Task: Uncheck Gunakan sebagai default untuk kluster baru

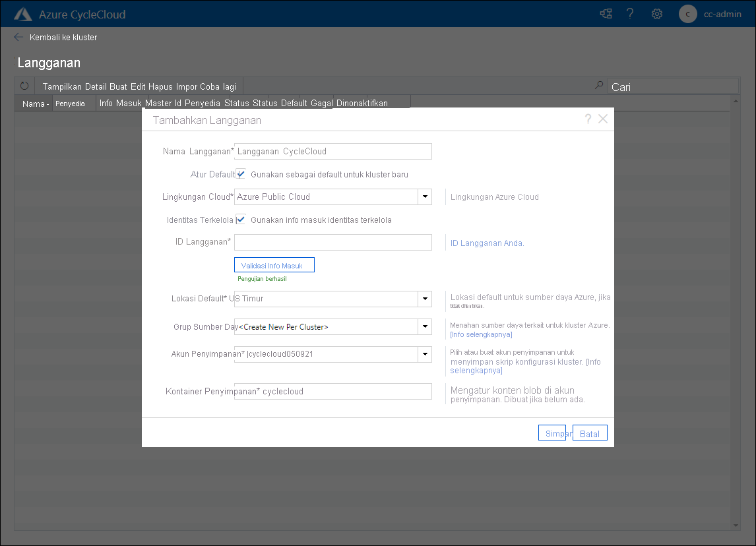Action: [x=241, y=173]
